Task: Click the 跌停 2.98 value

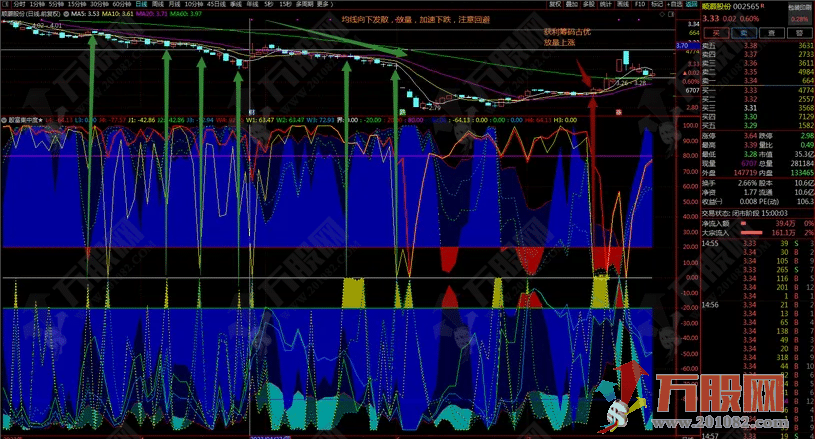Action: [x=807, y=136]
